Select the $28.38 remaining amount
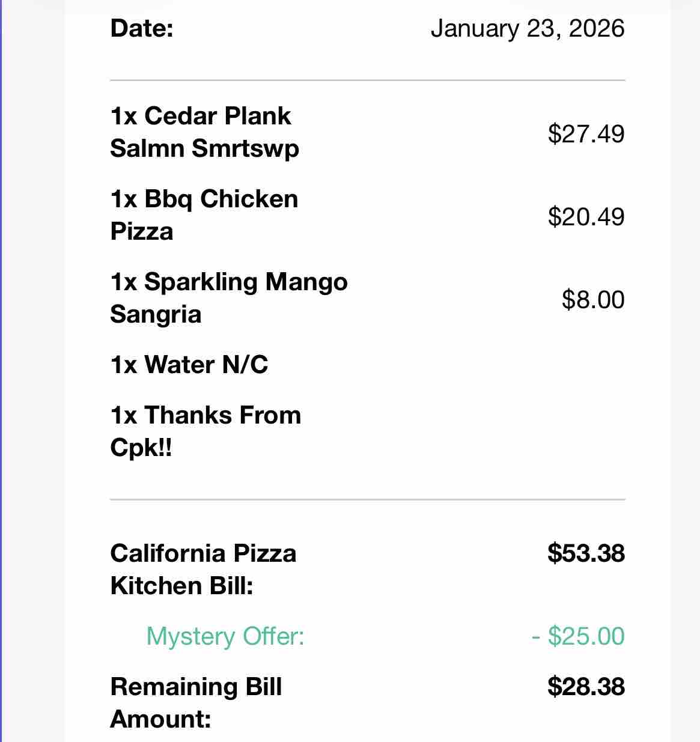Viewport: 700px width, 742px height. pyautogui.click(x=586, y=687)
